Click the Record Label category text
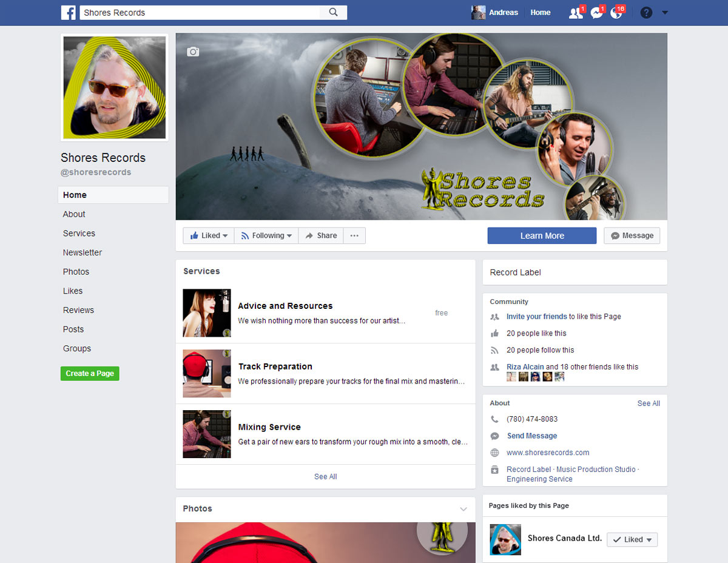728x563 pixels. click(x=516, y=272)
